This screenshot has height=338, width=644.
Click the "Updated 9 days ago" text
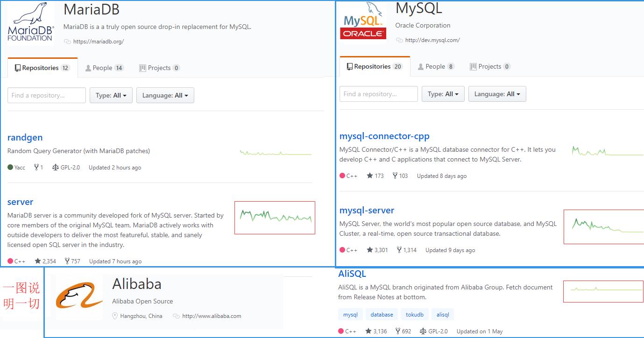pos(450,250)
